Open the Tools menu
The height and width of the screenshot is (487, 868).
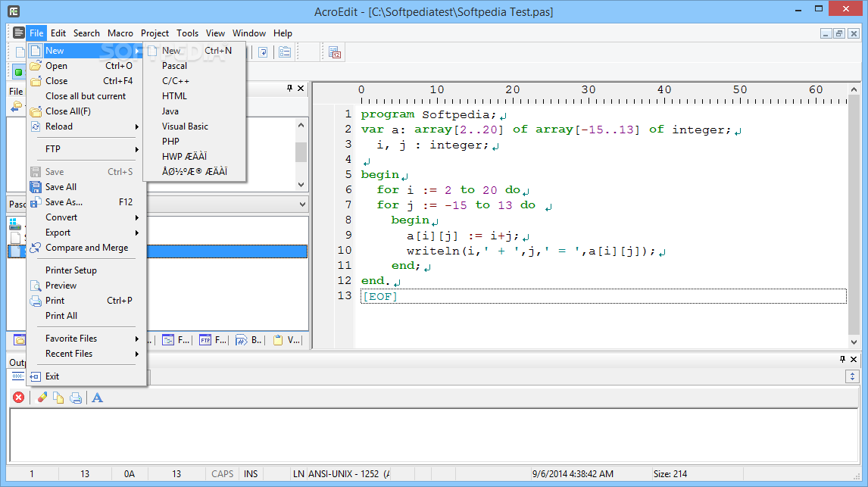pos(187,33)
